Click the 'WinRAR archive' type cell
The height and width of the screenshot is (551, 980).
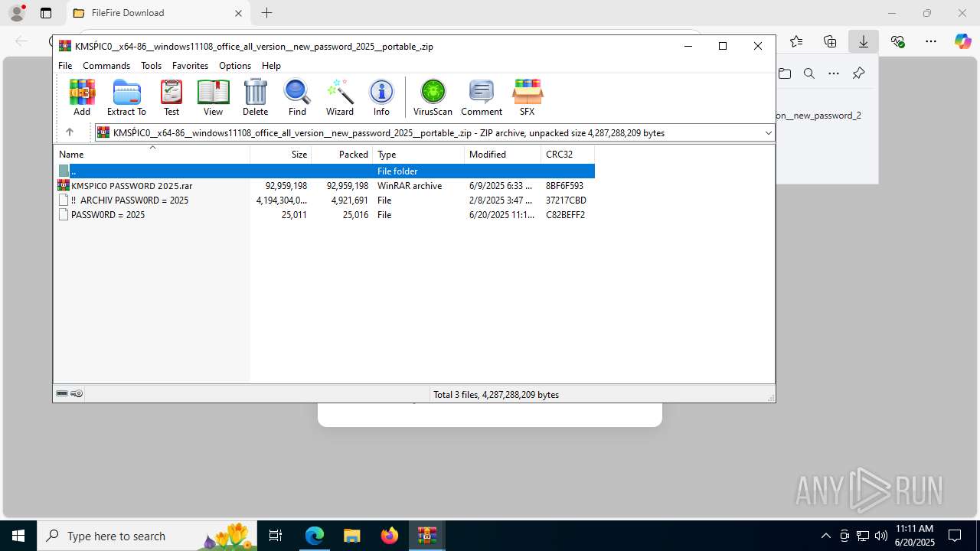pyautogui.click(x=410, y=186)
